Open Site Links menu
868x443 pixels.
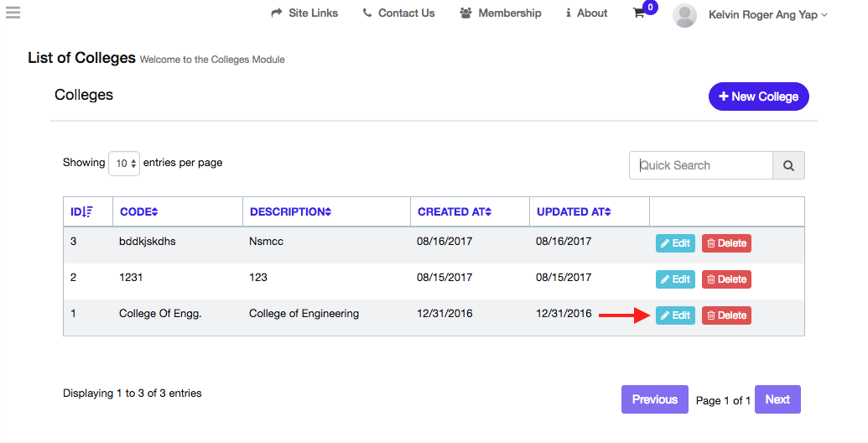[305, 13]
